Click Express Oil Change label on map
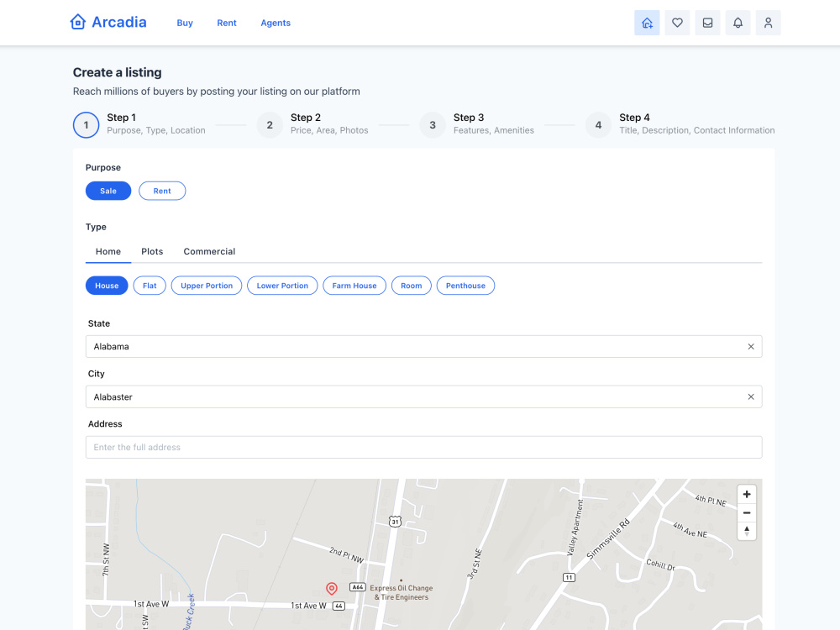Screen dimensions: 840x630 coord(402,592)
